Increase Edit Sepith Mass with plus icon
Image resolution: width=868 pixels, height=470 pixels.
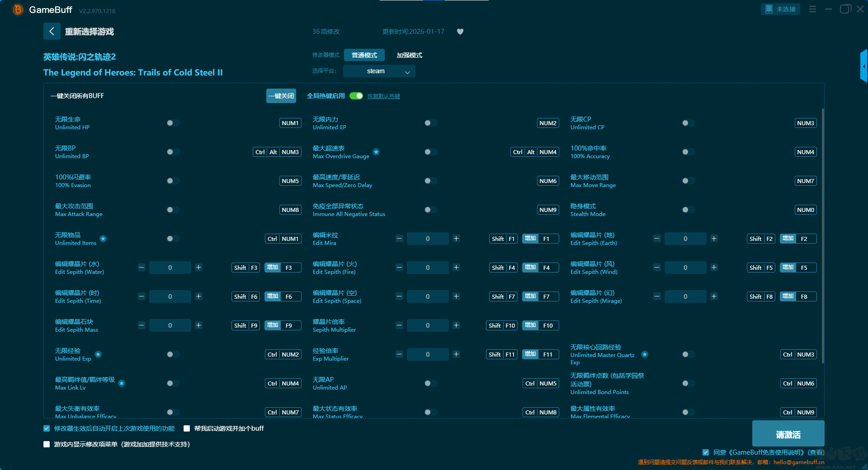[x=198, y=325]
